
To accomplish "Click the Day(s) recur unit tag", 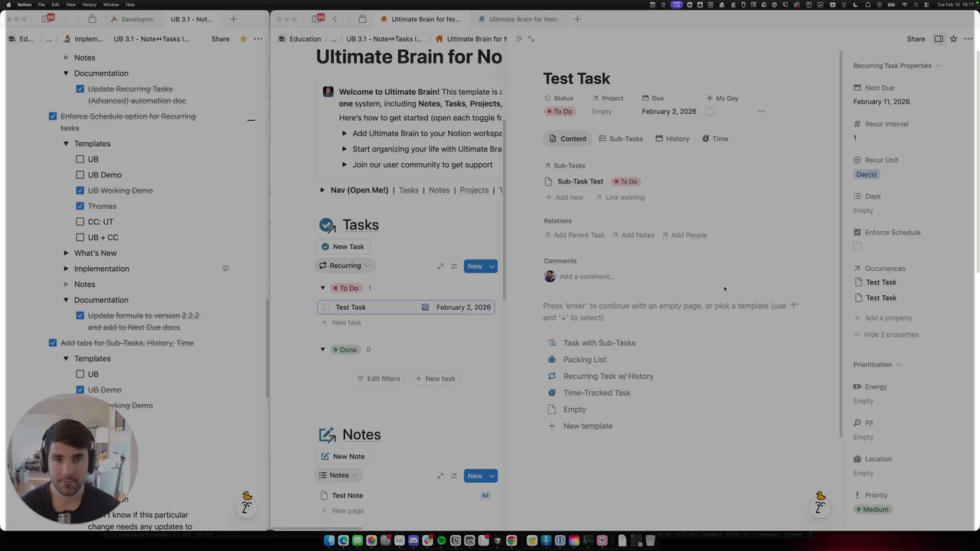I will point(866,174).
